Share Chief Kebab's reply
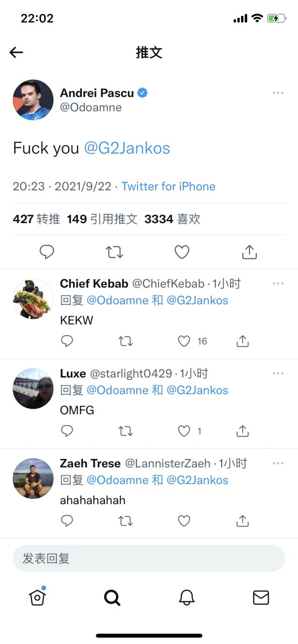The width and height of the screenshot is (298, 644). (242, 341)
